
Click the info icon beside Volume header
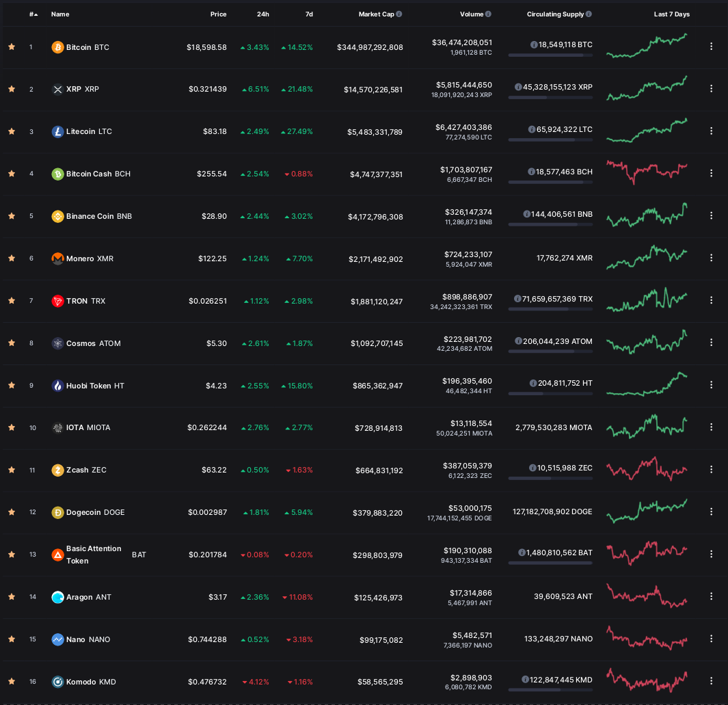click(489, 14)
